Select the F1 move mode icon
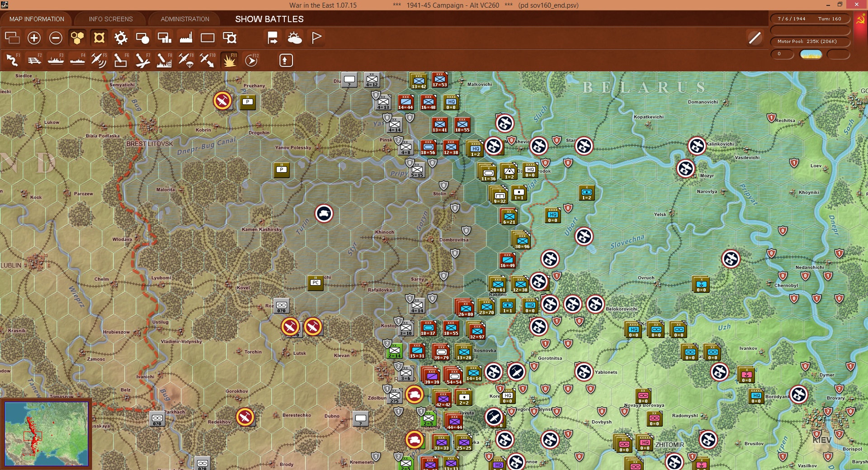 (x=12, y=60)
